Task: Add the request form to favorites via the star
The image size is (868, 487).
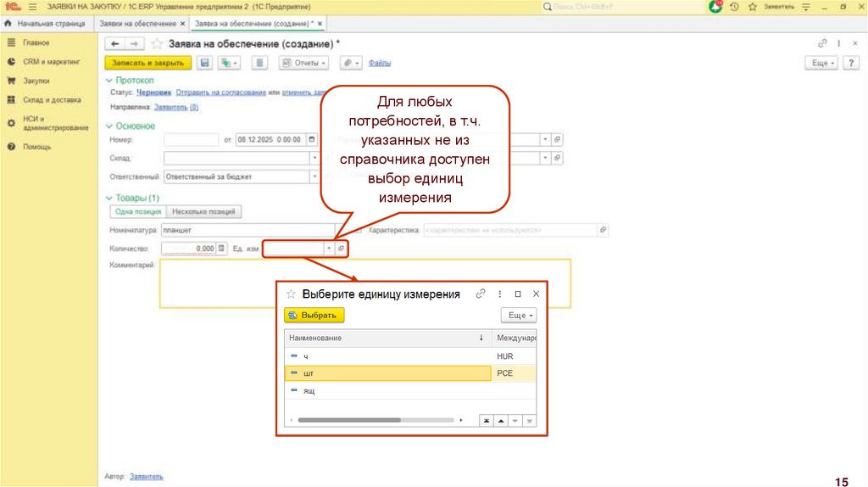Action: point(156,43)
